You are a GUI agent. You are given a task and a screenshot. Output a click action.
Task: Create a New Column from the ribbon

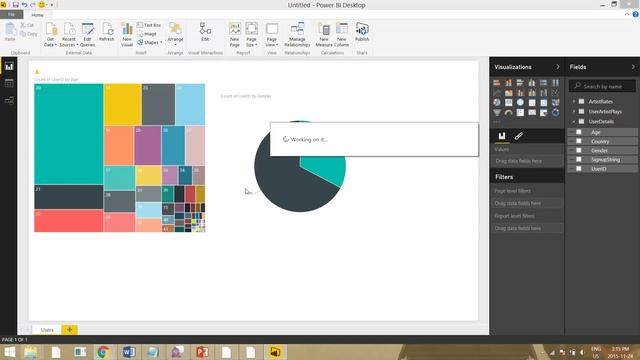(x=342, y=35)
